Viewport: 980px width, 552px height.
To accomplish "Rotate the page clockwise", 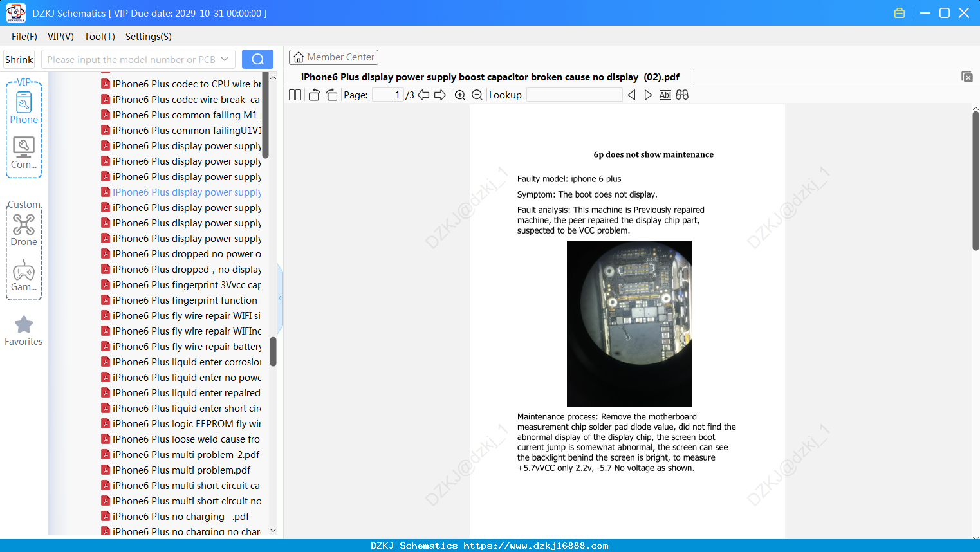I will [331, 95].
